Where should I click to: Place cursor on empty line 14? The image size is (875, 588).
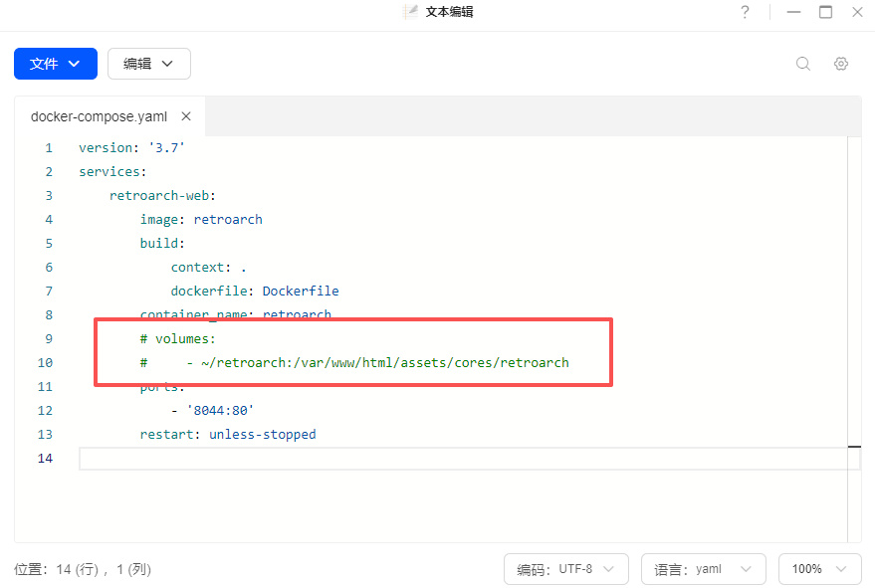pyautogui.click(x=398, y=459)
